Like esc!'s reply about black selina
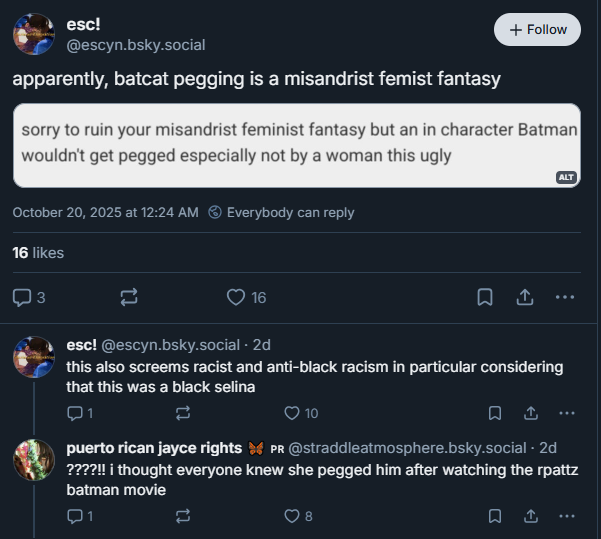Viewport: 601px width, 539px height. 301,413
